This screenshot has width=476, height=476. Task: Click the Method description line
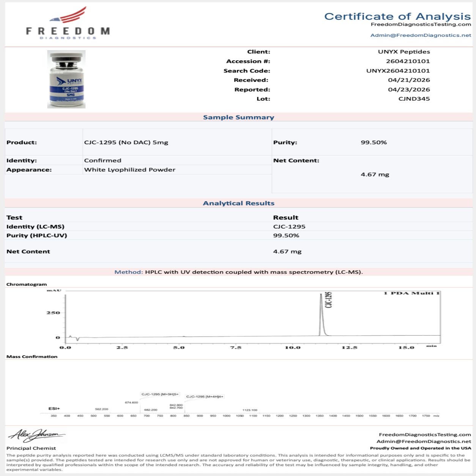[238, 272]
